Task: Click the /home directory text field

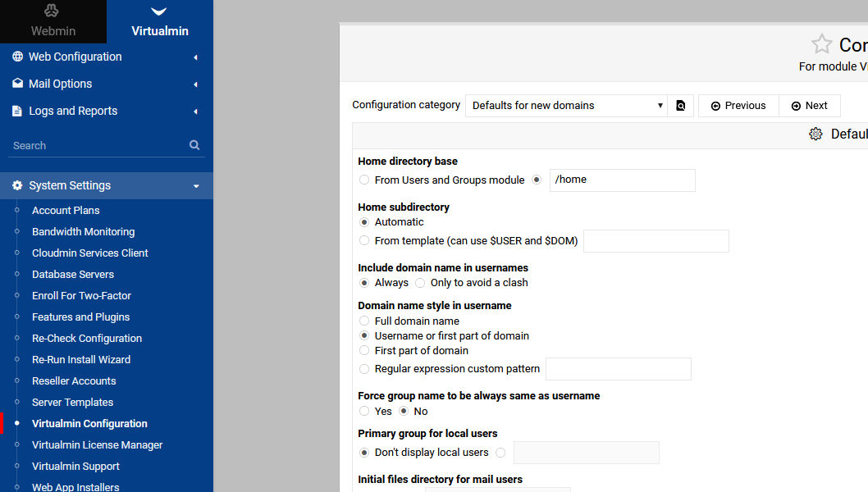Action: pyautogui.click(x=622, y=180)
